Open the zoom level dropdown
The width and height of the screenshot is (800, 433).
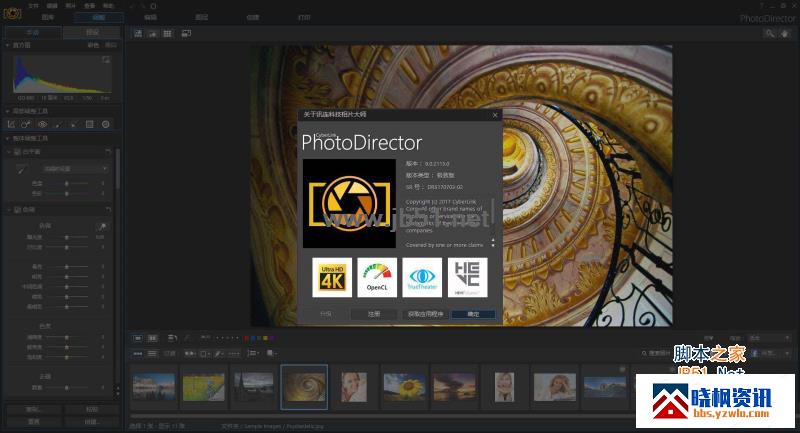[x=769, y=338]
